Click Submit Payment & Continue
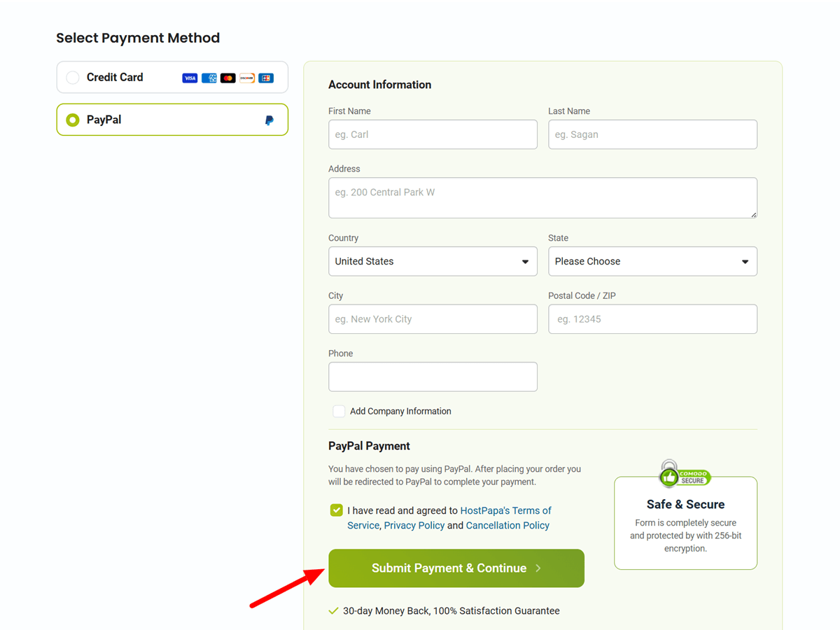 click(x=456, y=568)
